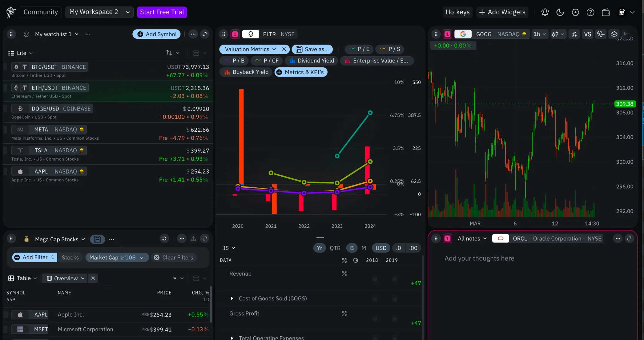Viewport: 644px width, 340px height.
Task: Toggle the P / E metric chip
Action: [x=359, y=49]
